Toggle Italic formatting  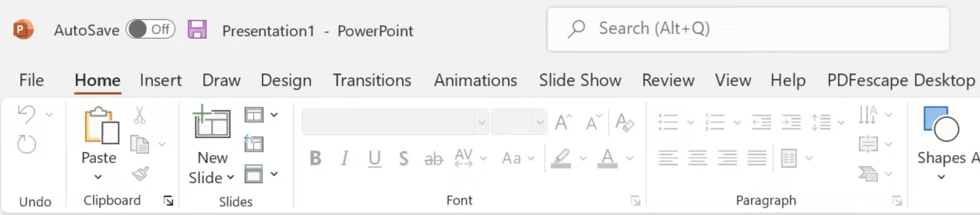(x=345, y=158)
